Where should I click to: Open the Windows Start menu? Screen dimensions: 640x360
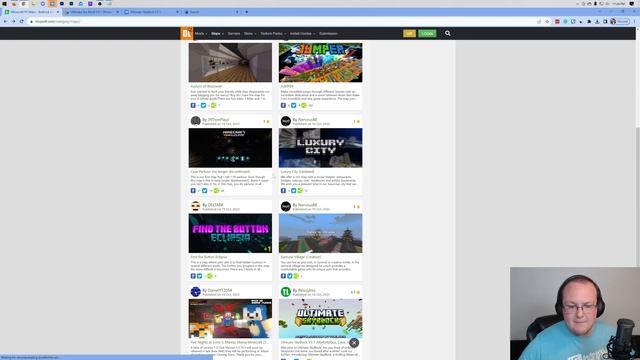coord(4,4)
